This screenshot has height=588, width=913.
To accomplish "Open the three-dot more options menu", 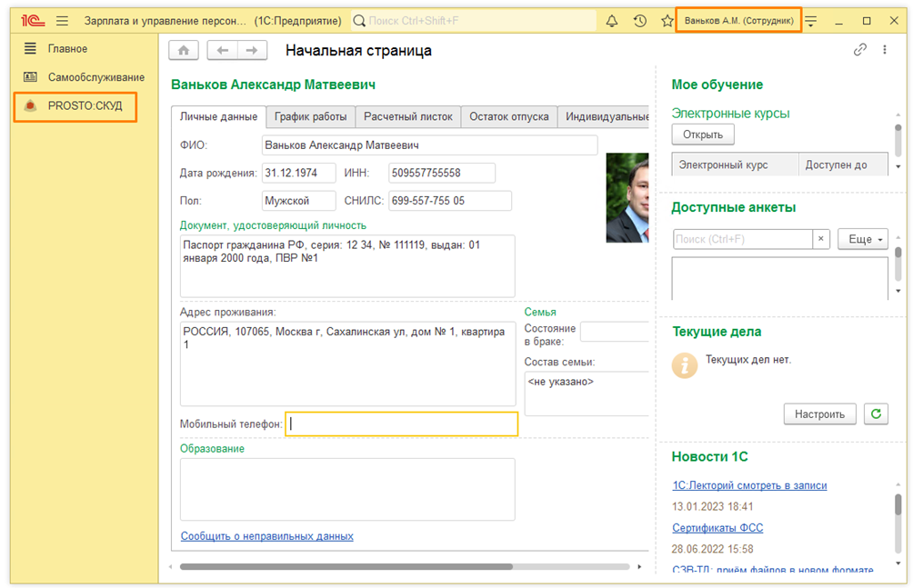I will (x=885, y=50).
